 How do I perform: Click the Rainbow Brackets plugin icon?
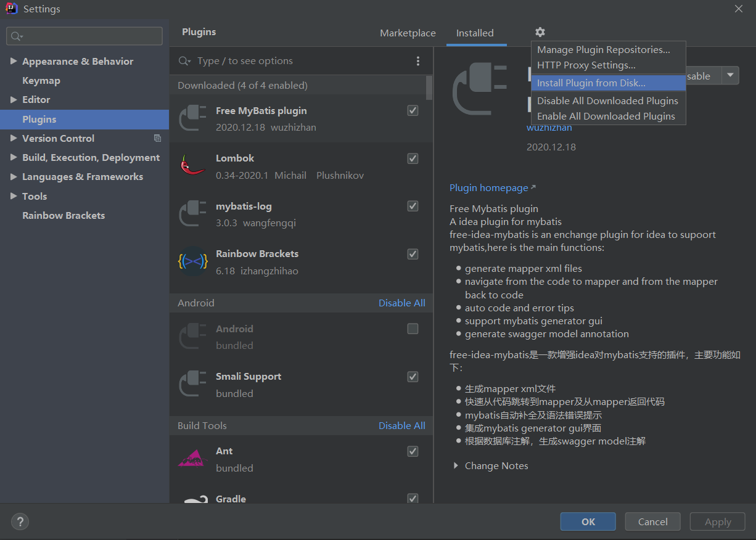click(x=192, y=261)
